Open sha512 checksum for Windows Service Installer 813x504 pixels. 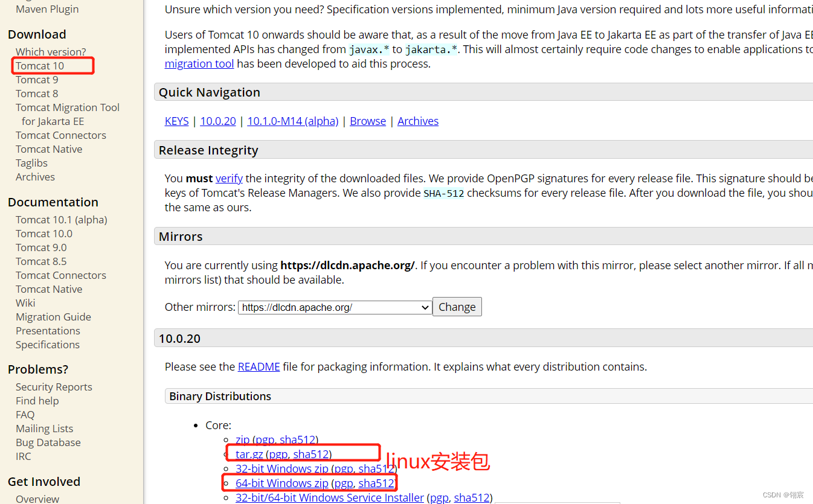[x=472, y=497]
